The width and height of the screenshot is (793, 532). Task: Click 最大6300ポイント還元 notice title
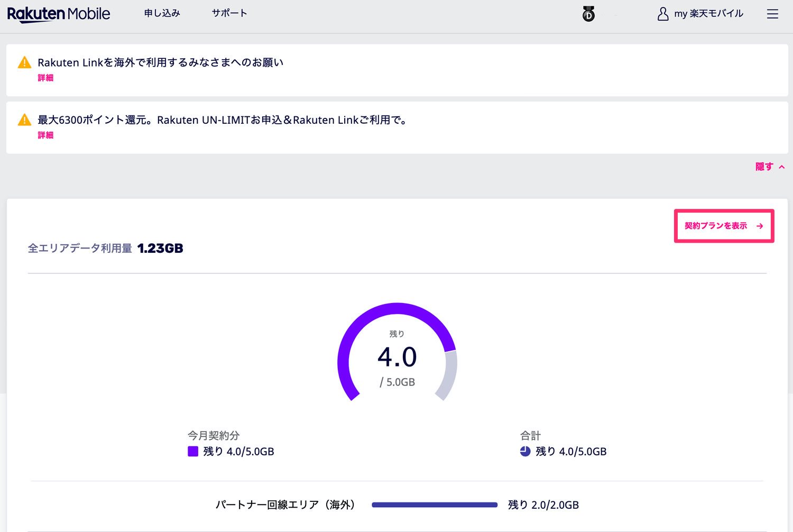223,120
